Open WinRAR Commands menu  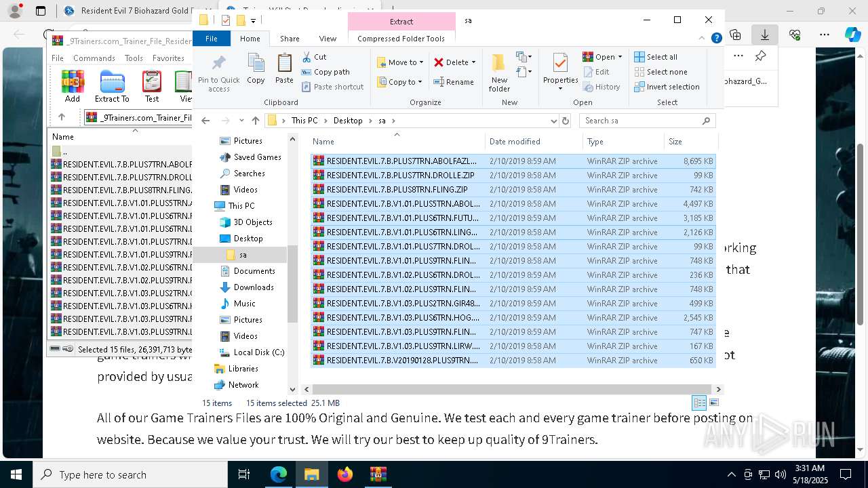click(x=94, y=58)
